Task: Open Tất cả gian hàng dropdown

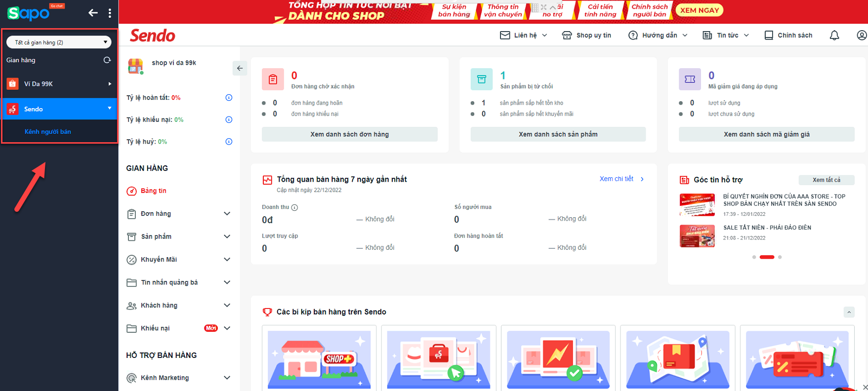Action: [59, 42]
